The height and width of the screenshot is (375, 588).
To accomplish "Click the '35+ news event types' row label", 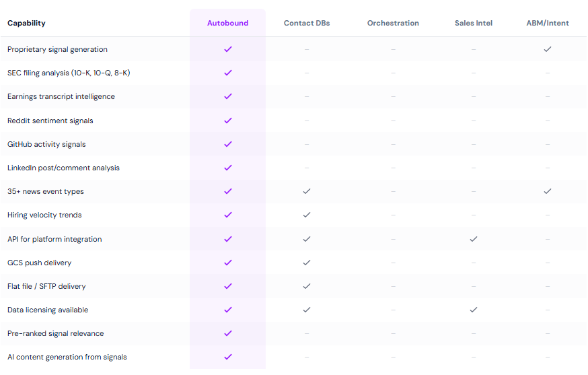I will [45, 192].
